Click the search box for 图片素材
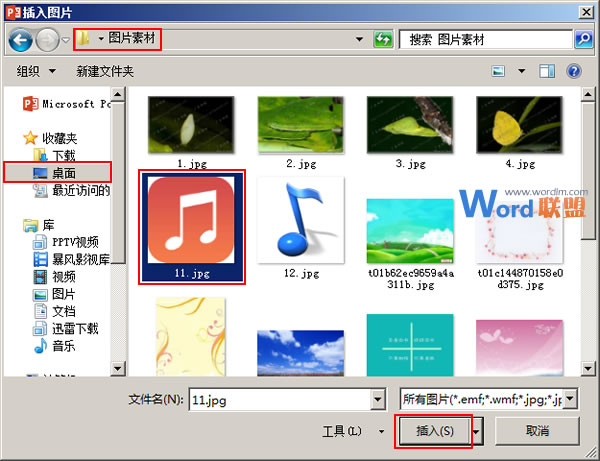This screenshot has width=600, height=461. pyautogui.click(x=485, y=39)
